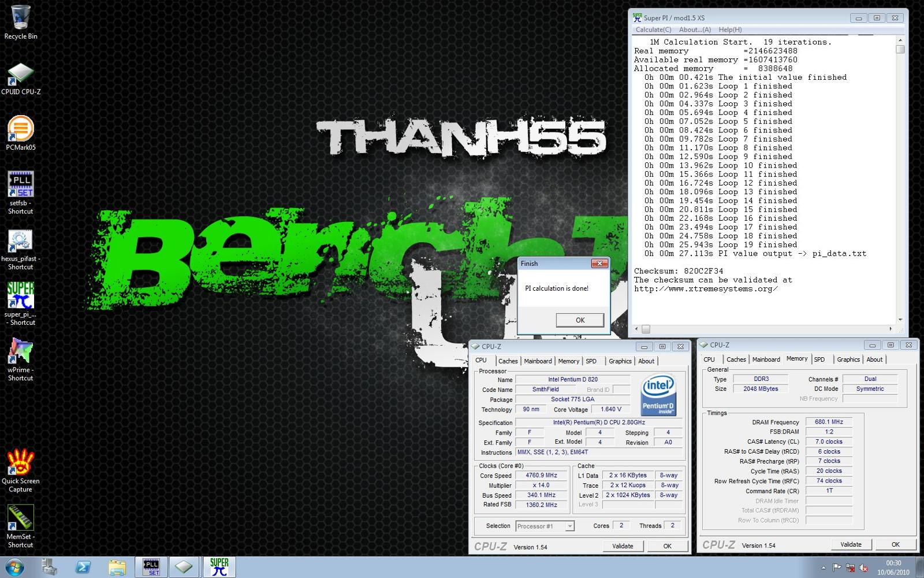
Task: Click the muted volume tray icon
Action: coord(864,568)
